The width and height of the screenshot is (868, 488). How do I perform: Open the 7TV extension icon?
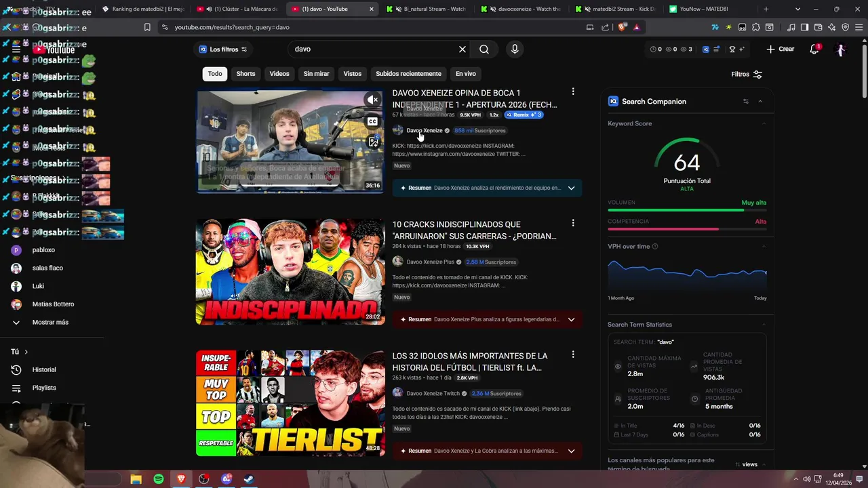(x=715, y=28)
